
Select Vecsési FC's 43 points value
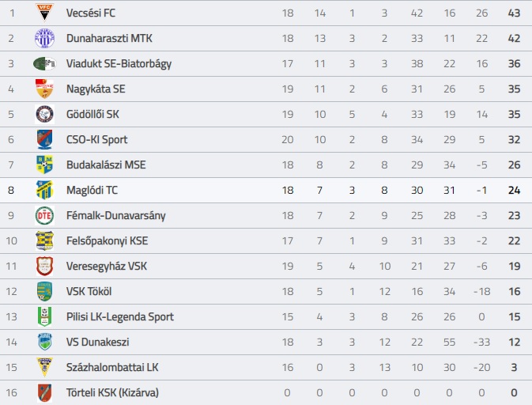pos(514,13)
